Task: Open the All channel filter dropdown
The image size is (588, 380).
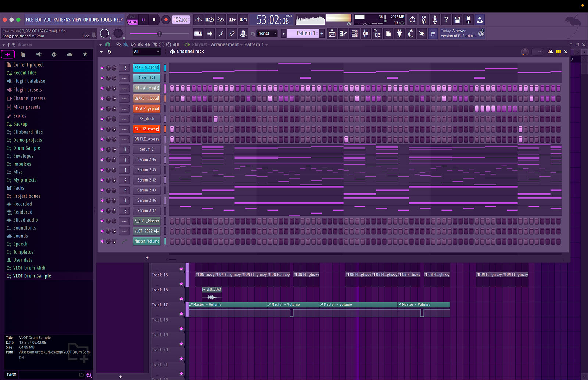Action: (147, 52)
